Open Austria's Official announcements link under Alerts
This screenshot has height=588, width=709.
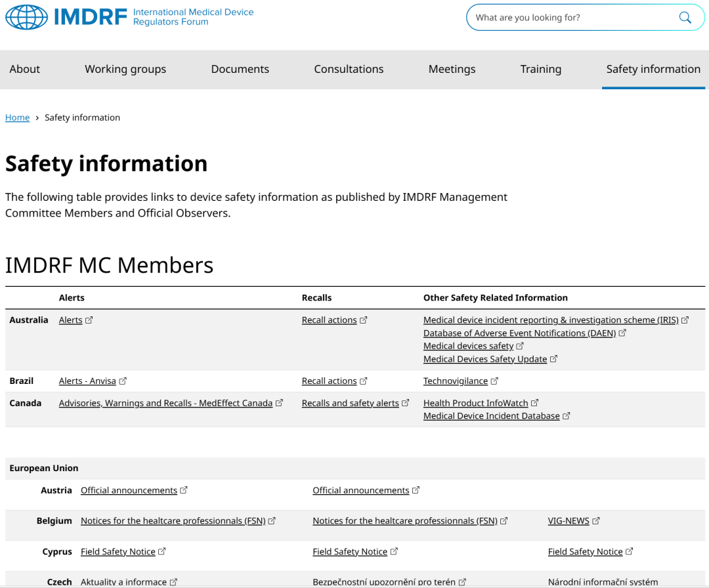point(129,490)
